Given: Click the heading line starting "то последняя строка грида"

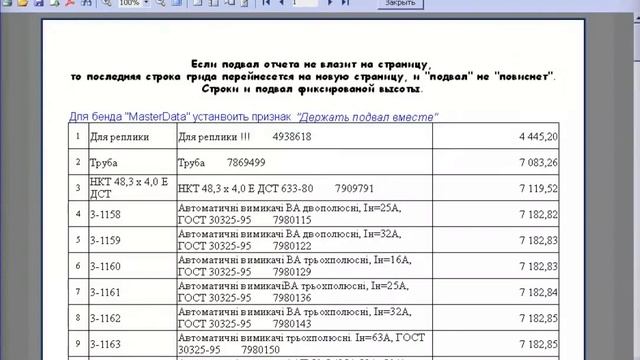Looking at the screenshot, I should (313, 77).
